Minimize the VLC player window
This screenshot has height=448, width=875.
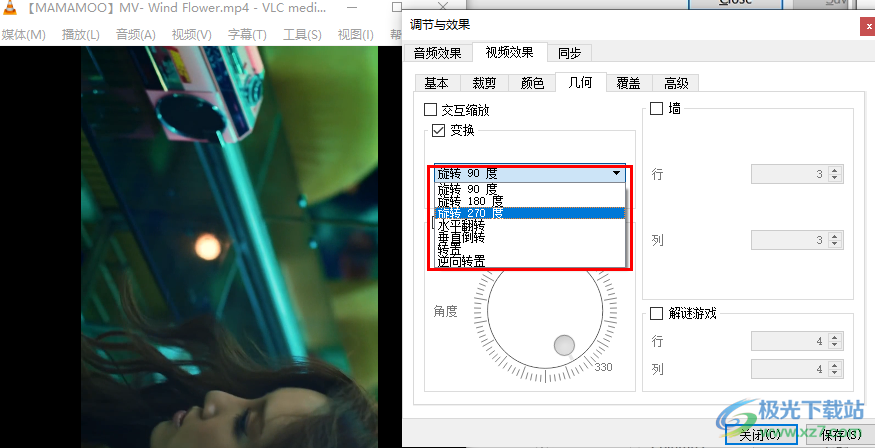click(352, 8)
